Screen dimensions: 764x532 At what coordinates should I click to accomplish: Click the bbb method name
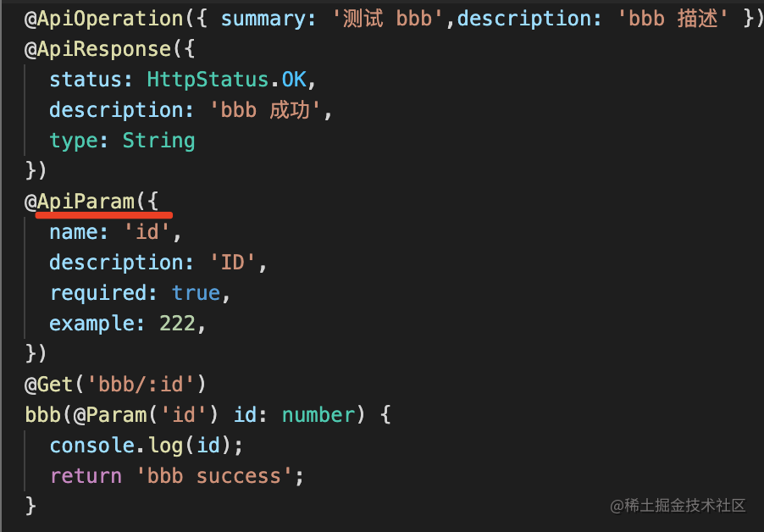pyautogui.click(x=43, y=414)
